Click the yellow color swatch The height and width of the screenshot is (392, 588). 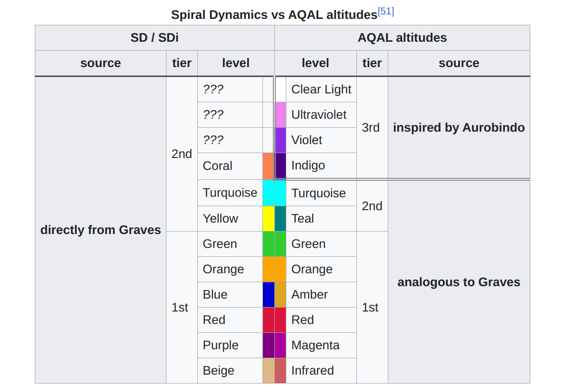coord(268,219)
